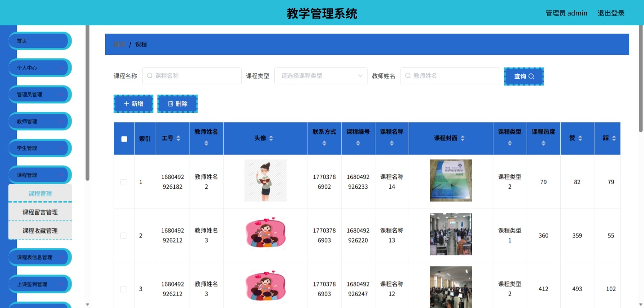Click the 课程名称 12 cell
644x308 pixels.
coord(392,289)
